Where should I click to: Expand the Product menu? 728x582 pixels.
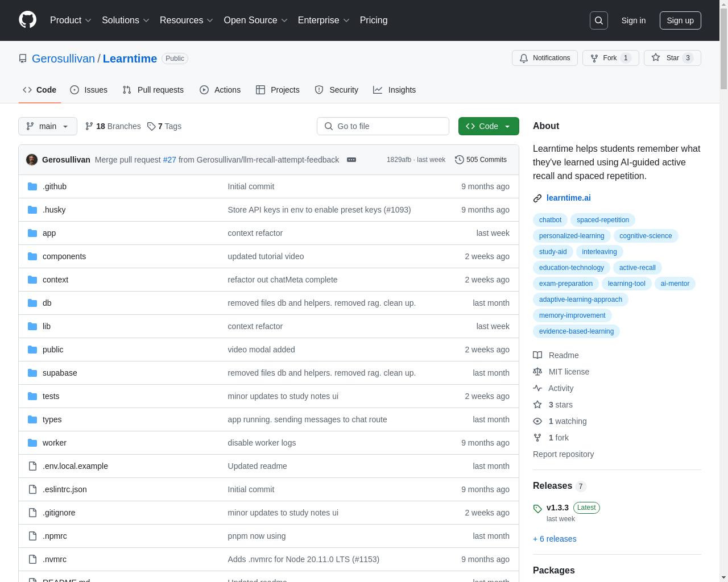tap(71, 20)
